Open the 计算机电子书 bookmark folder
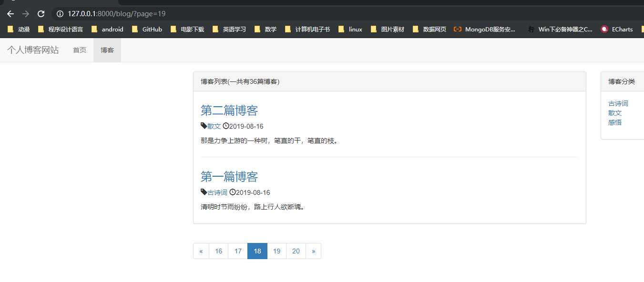Image resolution: width=644 pixels, height=282 pixels. point(307,29)
